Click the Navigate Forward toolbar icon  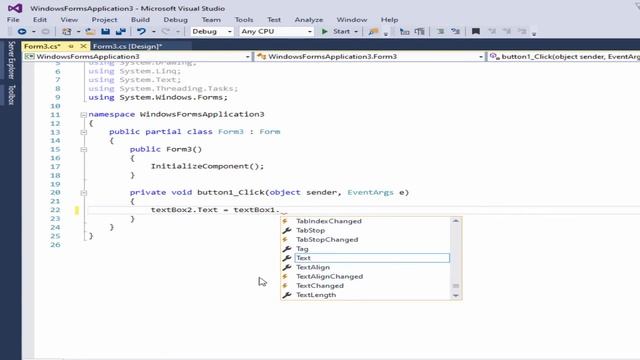click(45, 31)
